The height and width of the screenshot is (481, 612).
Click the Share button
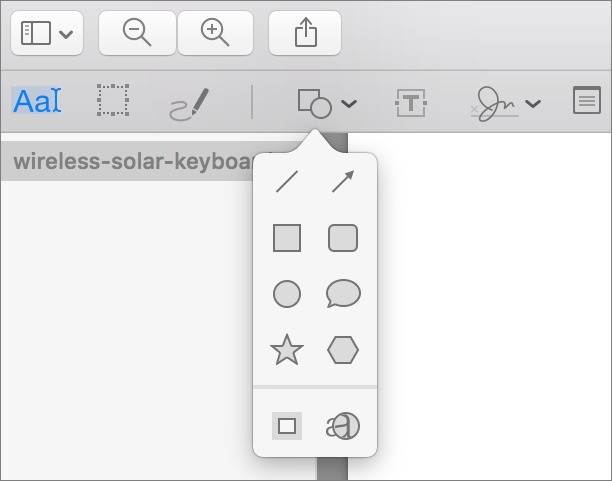[x=304, y=33]
